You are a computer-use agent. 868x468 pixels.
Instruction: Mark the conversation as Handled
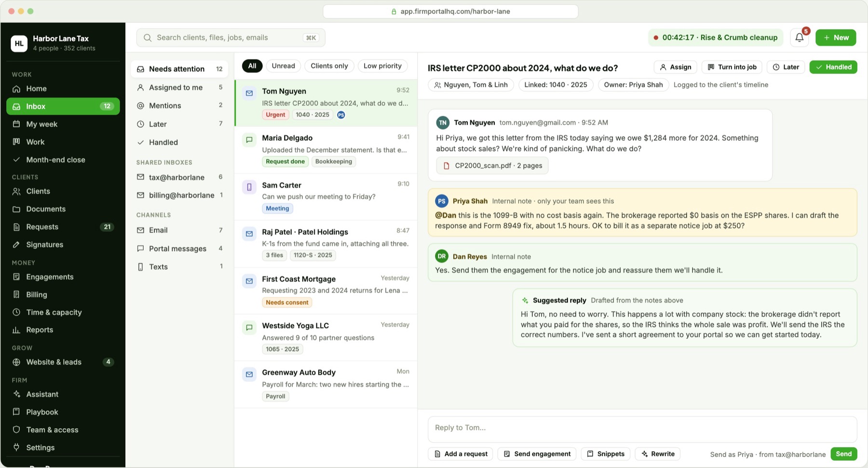coord(833,67)
